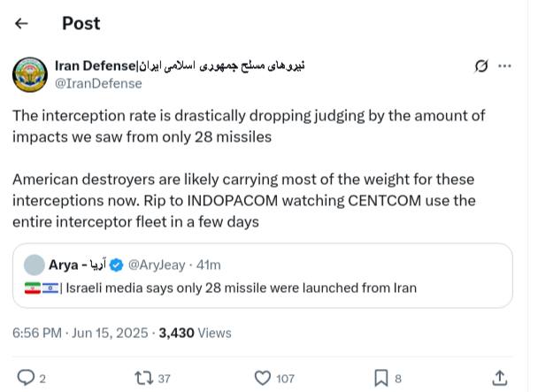This screenshot has height=392, width=538.
Task: Click the 107 likes count
Action: 285,379
